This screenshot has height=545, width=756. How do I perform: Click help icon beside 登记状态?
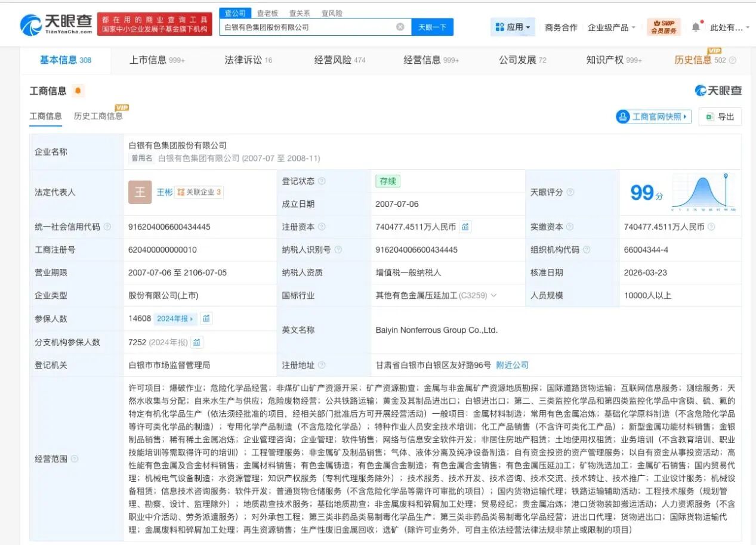pos(322,181)
